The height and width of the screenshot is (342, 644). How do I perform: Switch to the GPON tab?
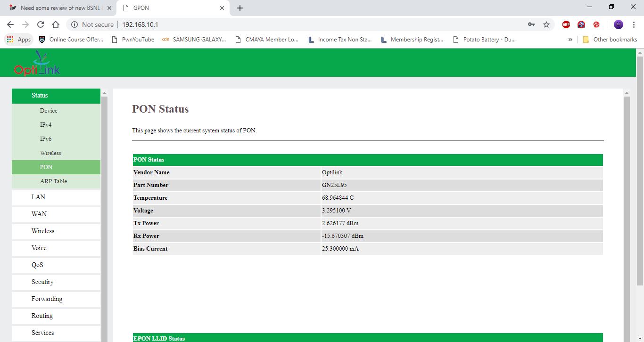[173, 8]
